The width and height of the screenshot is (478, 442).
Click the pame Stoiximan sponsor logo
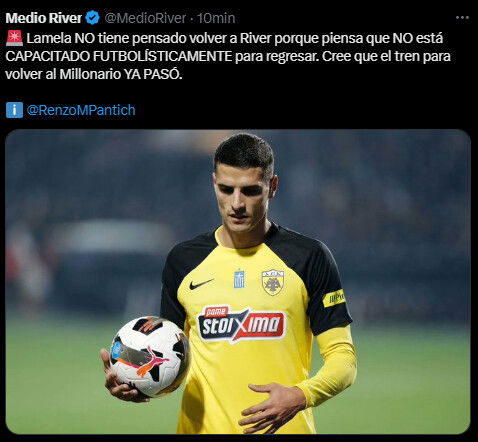[241, 323]
